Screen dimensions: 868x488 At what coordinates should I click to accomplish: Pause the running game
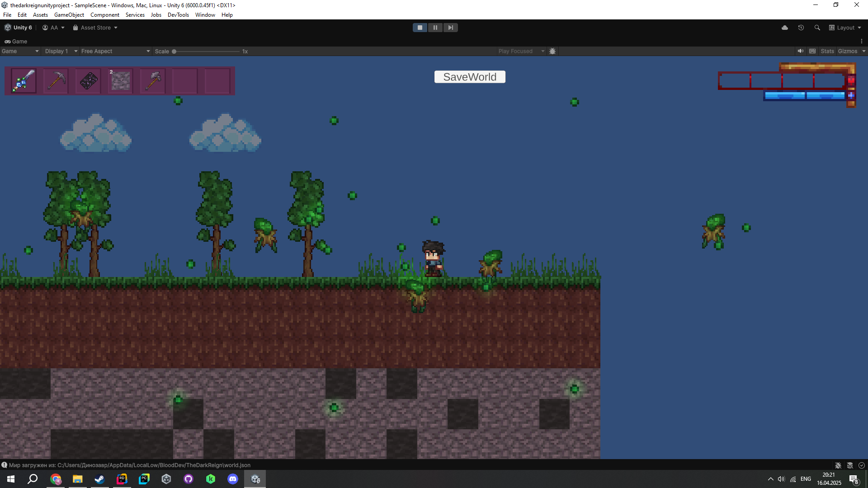[x=435, y=28]
